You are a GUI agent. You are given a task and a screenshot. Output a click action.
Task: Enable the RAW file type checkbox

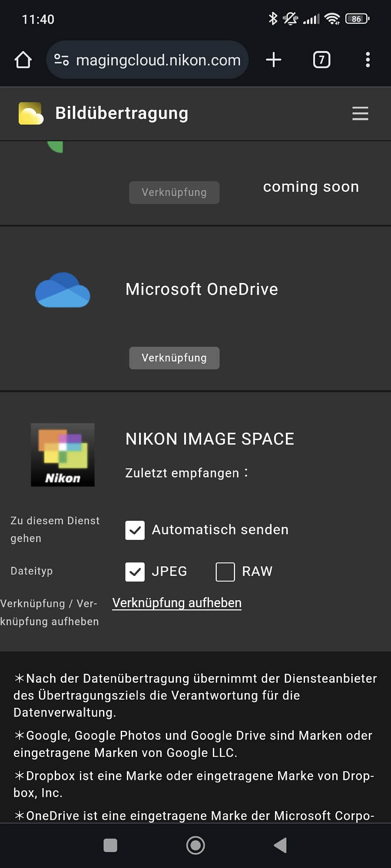(225, 572)
